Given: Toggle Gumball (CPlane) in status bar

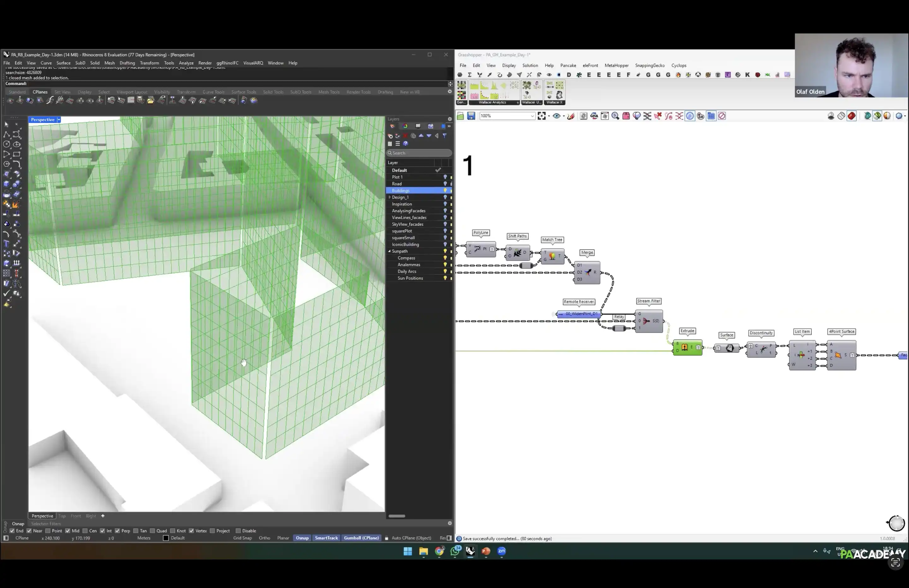Looking at the screenshot, I should [x=361, y=538].
